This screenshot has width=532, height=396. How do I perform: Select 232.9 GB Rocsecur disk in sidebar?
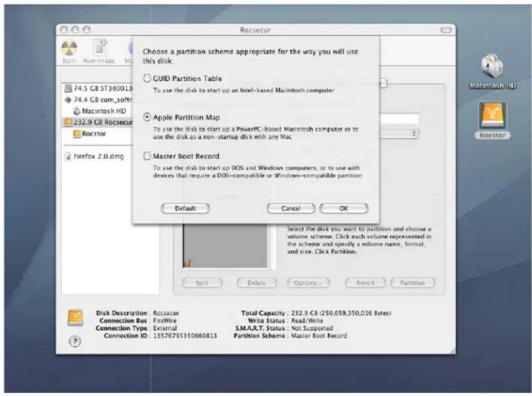[98, 122]
